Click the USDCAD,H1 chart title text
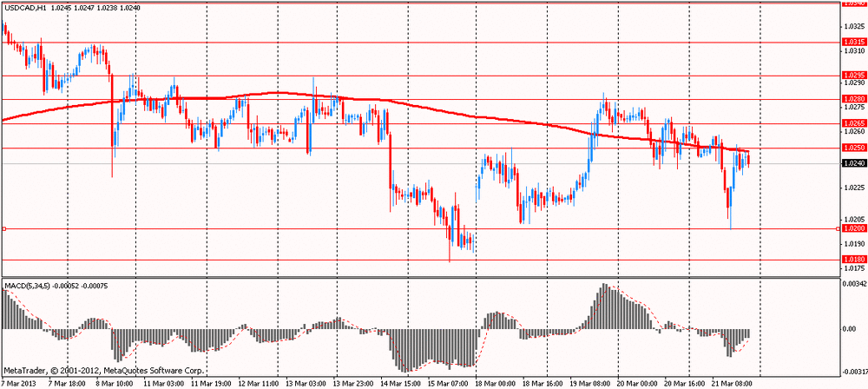Image resolution: width=868 pixels, height=389 pixels. 24,9
